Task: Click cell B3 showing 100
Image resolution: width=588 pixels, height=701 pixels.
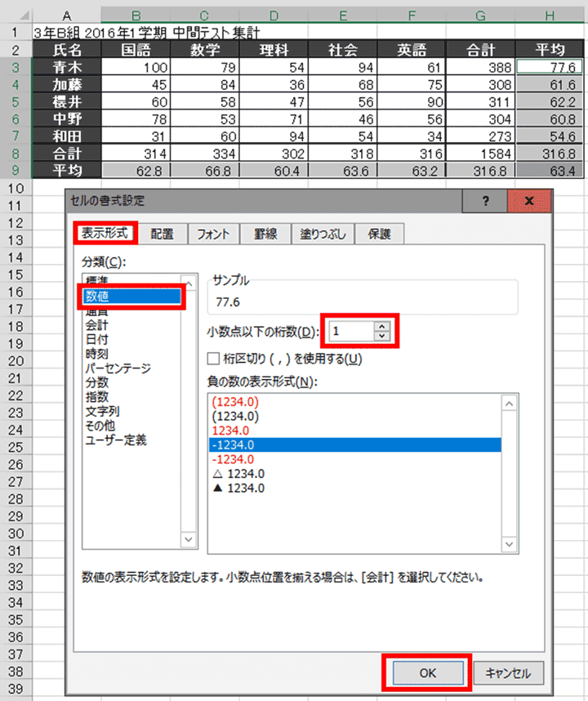Action: click(x=136, y=68)
